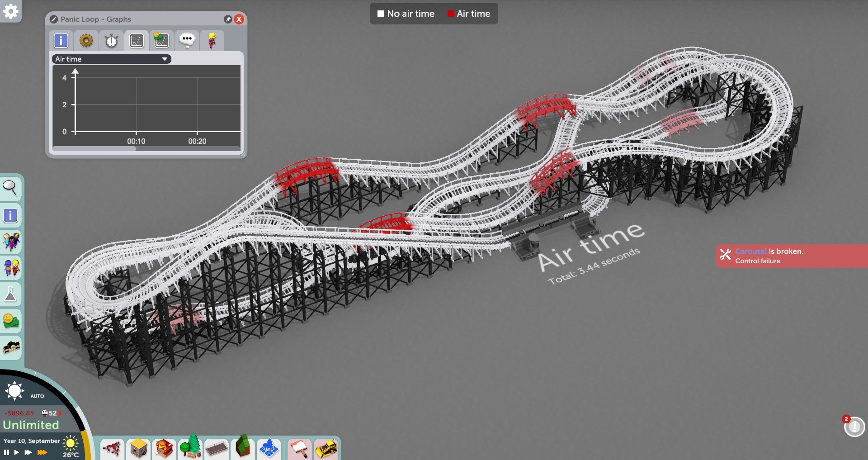Open the mechanic maintenance tab

212,41
